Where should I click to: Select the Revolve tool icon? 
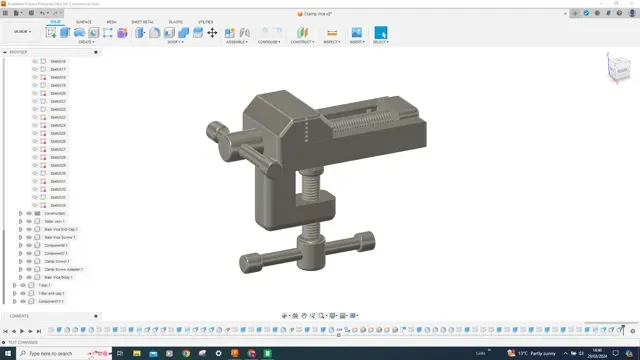(x=79, y=33)
